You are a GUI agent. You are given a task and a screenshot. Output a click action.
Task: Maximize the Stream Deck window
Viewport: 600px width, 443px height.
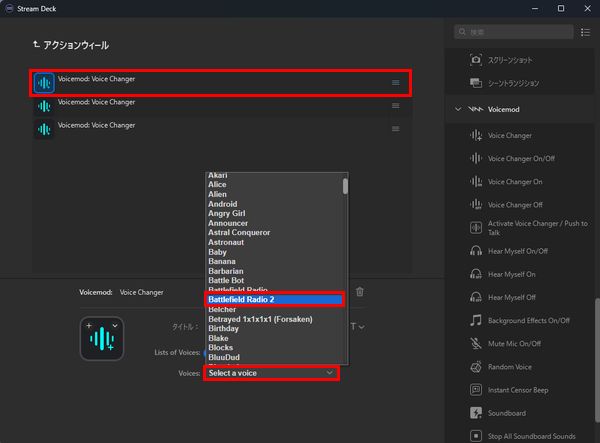pyautogui.click(x=561, y=8)
